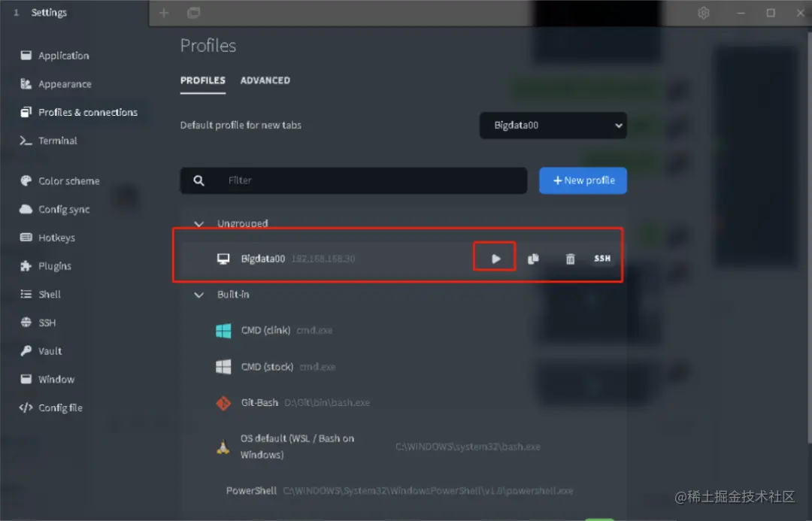The image size is (812, 521).
Task: Open Terminal settings section
Action: click(x=48, y=141)
